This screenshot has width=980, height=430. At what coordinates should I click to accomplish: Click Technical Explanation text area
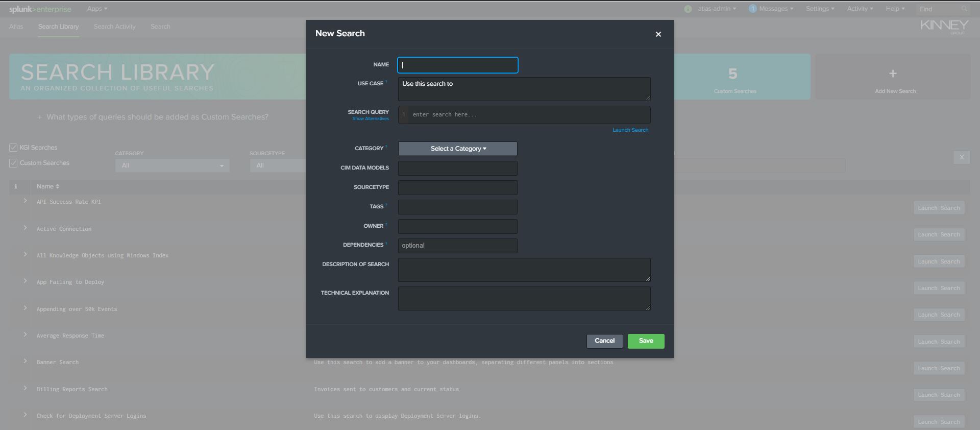click(524, 298)
